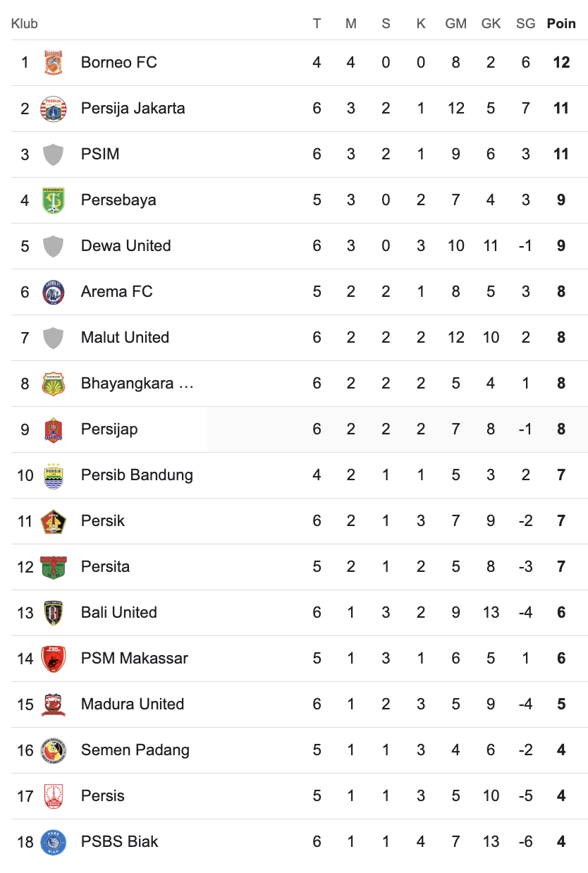Click the Madura United crest icon
588x873 pixels.
(54, 704)
